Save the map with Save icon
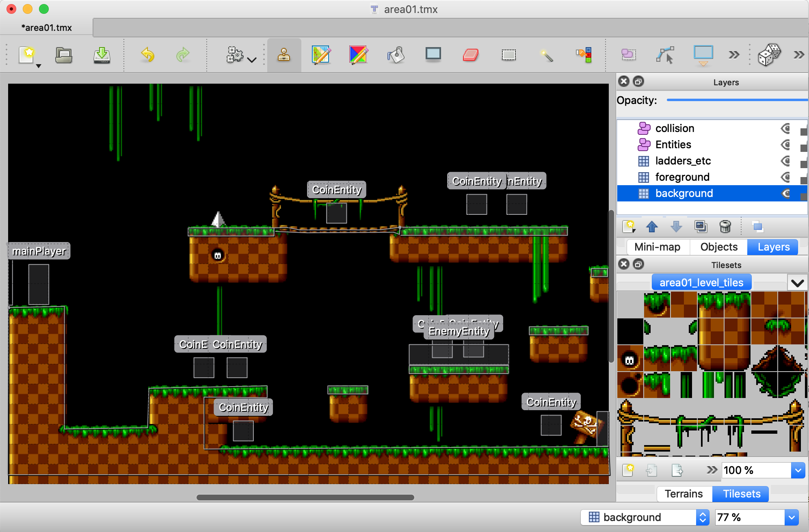This screenshot has height=532, width=809. click(102, 55)
